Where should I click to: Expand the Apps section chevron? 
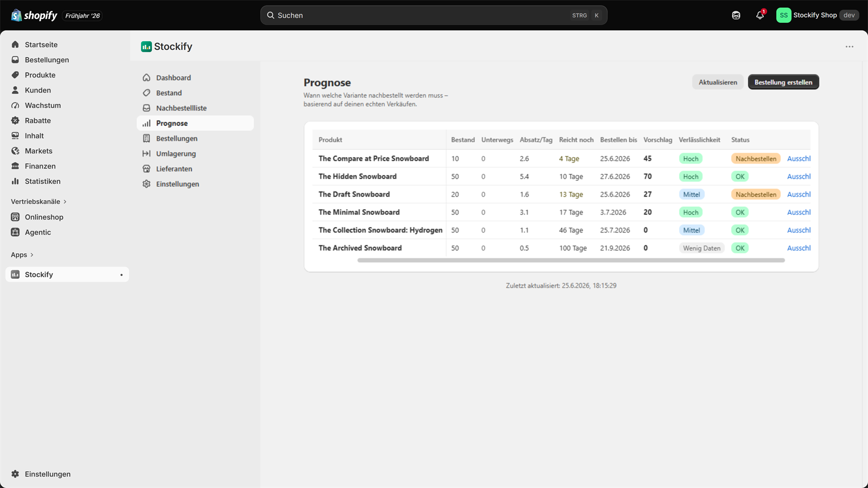[32, 255]
